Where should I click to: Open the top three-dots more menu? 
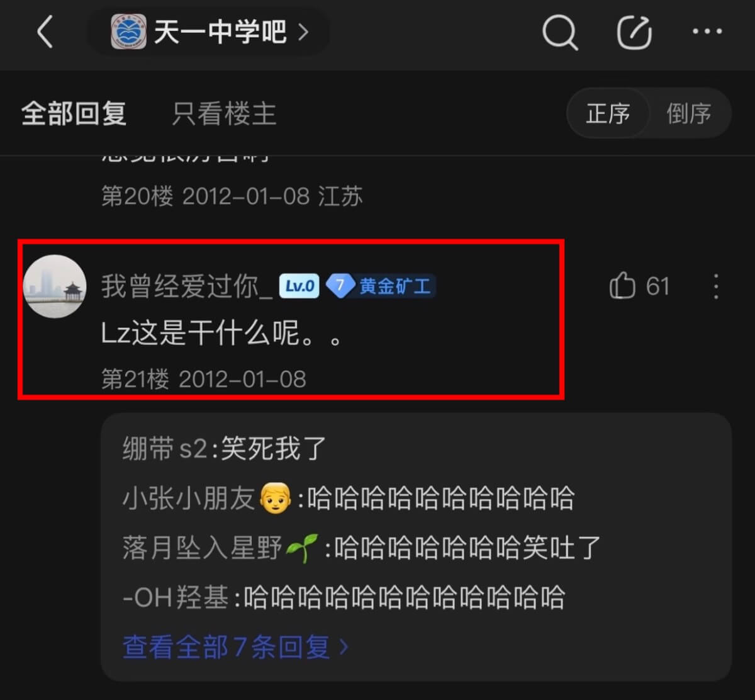(x=707, y=31)
